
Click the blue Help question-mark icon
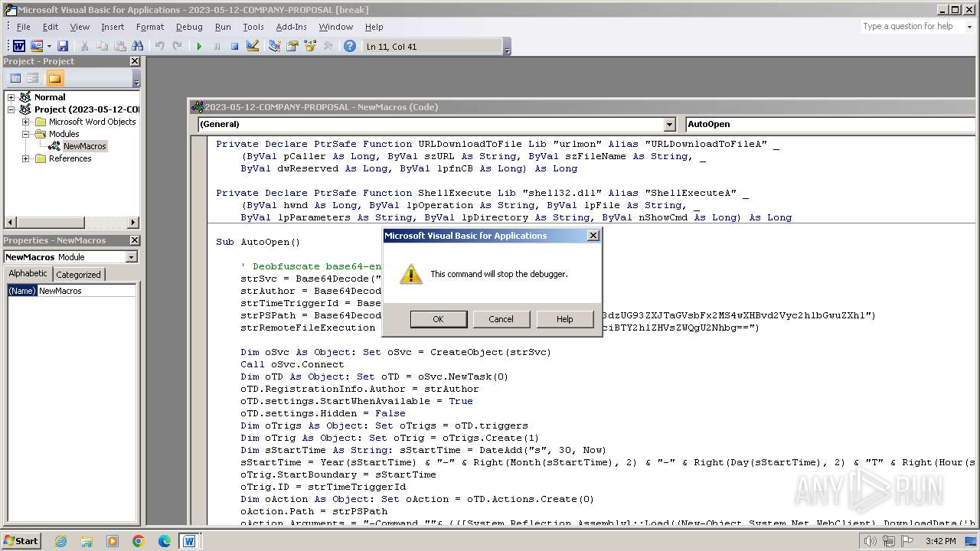click(350, 47)
